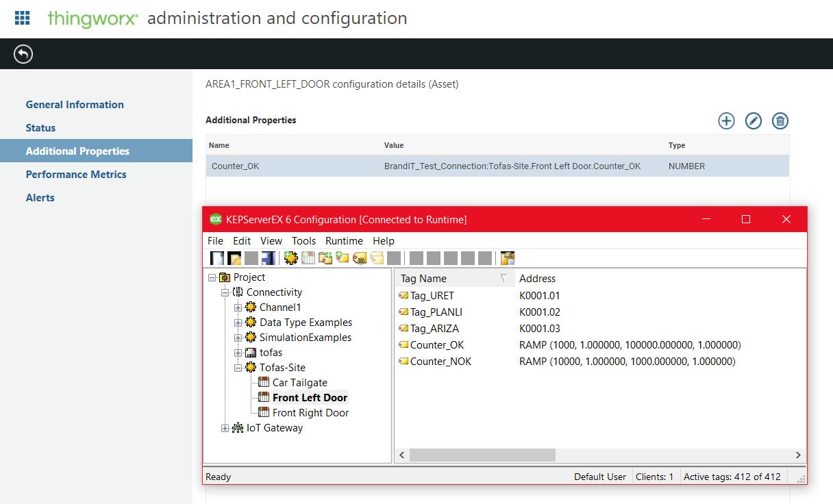Click the Bulk Tag Creation toolbar icon
Screen dimensions: 833x504
[360, 258]
